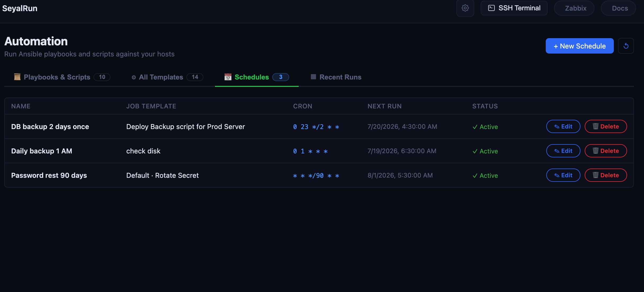This screenshot has width=644, height=292.
Task: Click cron expression '0 23 */2 * *'
Action: [x=316, y=127]
